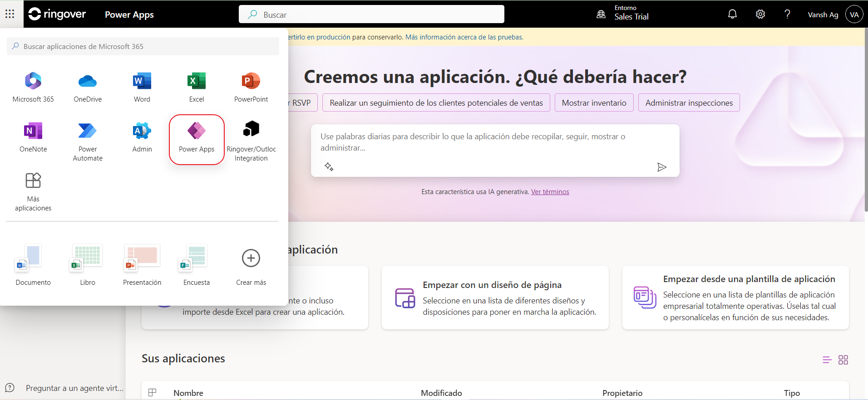The width and height of the screenshot is (868, 400).
Task: Click the sparkle AI icon in prompt box
Action: click(x=329, y=167)
